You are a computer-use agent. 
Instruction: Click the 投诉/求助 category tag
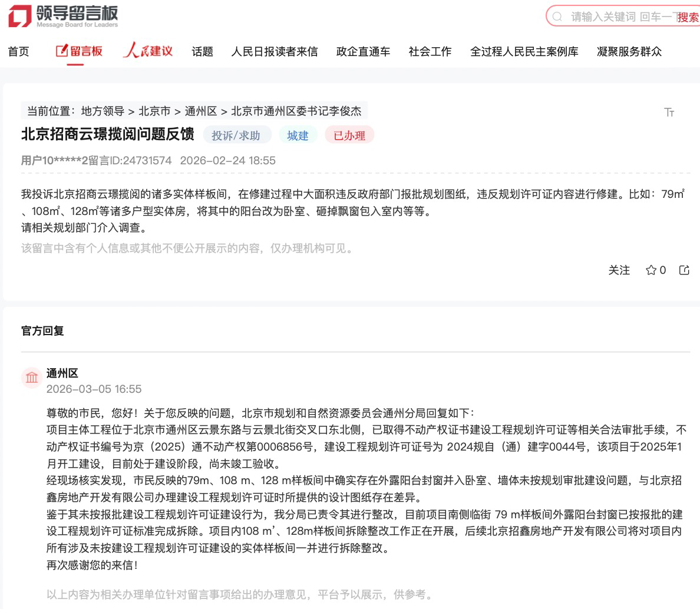[236, 135]
